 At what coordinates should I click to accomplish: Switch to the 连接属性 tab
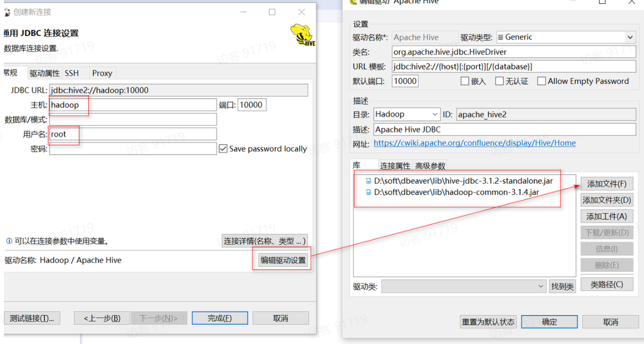395,166
